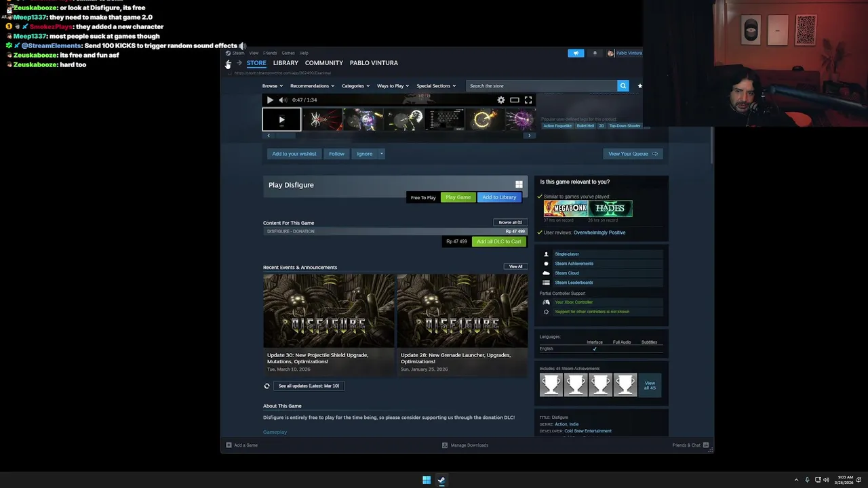This screenshot has width=868, height=488.
Task: Enter fullscreen on the trailer
Action: 528,100
